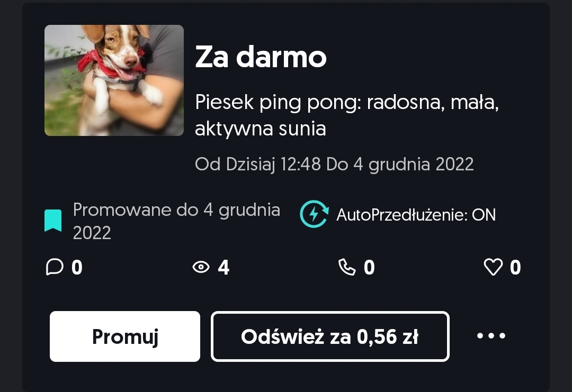This screenshot has height=392, width=572.
Task: Click the Promuj button
Action: pyautogui.click(x=125, y=336)
